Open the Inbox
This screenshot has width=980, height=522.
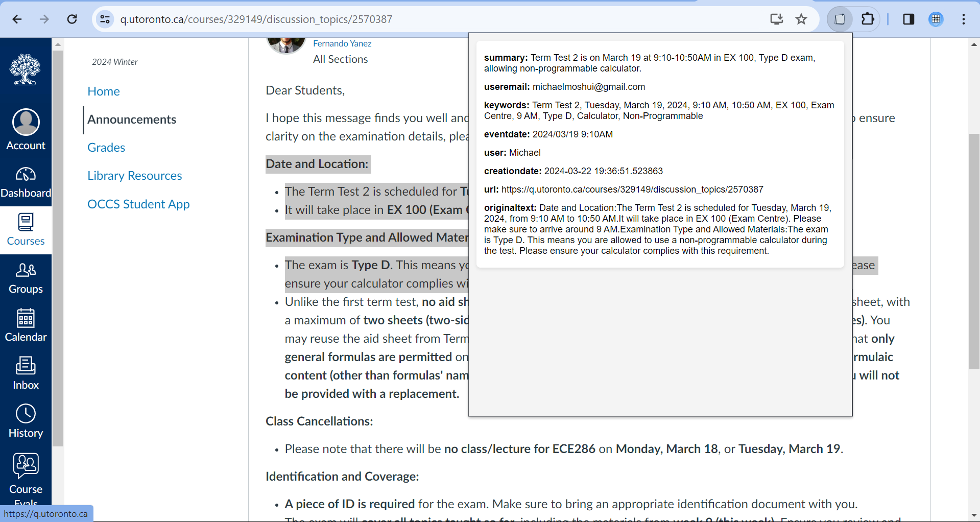[26, 374]
